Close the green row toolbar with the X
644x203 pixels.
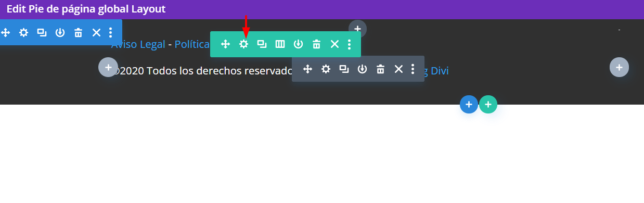(334, 44)
